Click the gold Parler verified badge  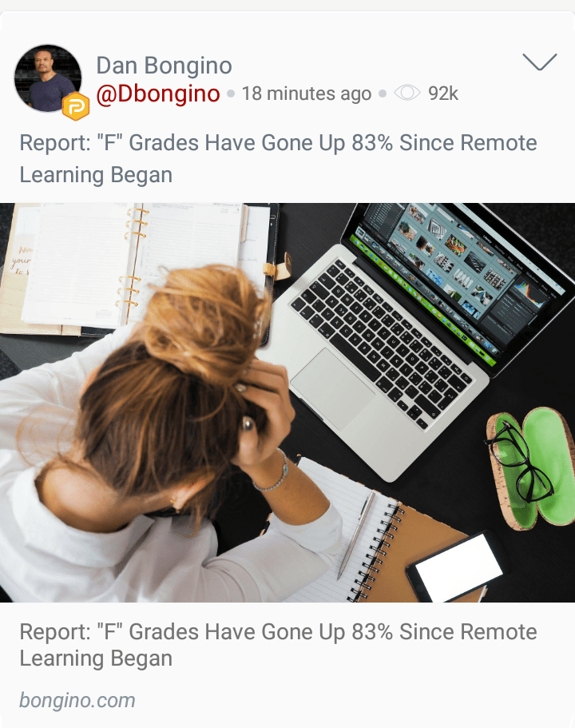click(x=76, y=106)
